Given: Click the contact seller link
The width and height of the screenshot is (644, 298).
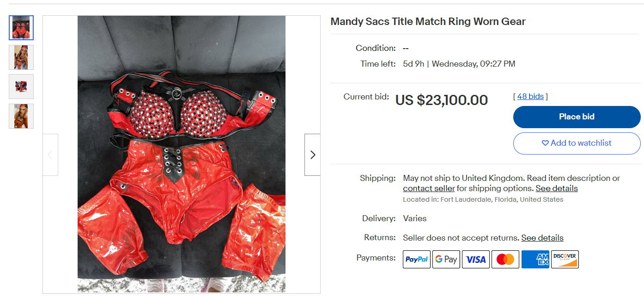Looking at the screenshot, I should point(429,188).
